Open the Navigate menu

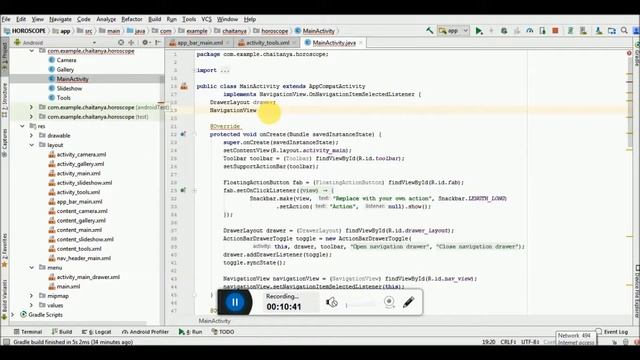(60, 19)
